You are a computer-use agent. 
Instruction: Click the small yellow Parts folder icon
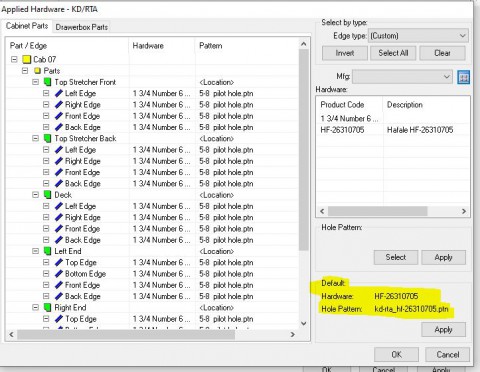(x=38, y=71)
